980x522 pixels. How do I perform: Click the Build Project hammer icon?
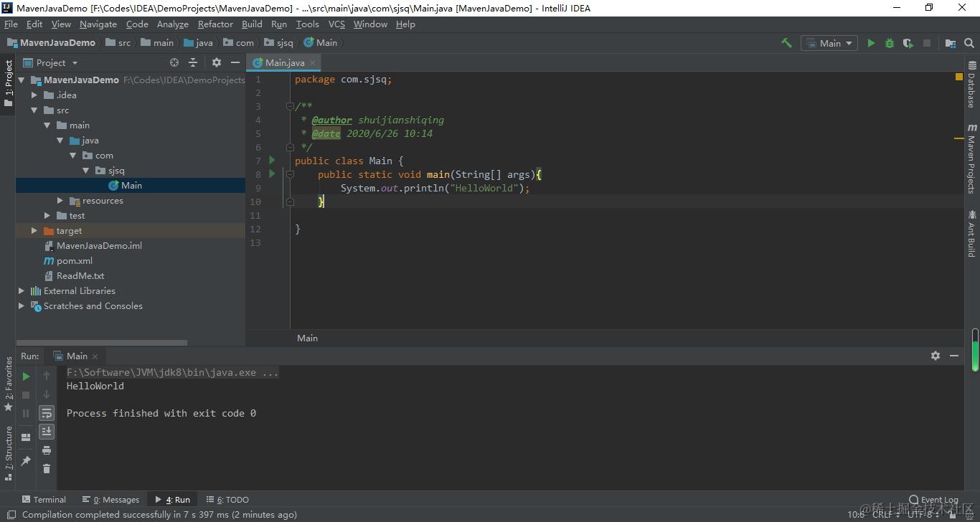click(787, 43)
